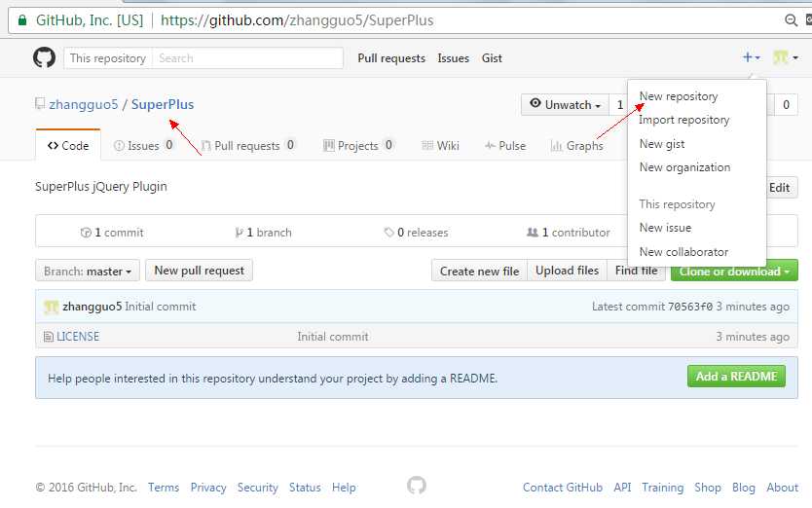This screenshot has width=812, height=508.
Task: Go to Pull requests in top navigation
Action: click(391, 58)
